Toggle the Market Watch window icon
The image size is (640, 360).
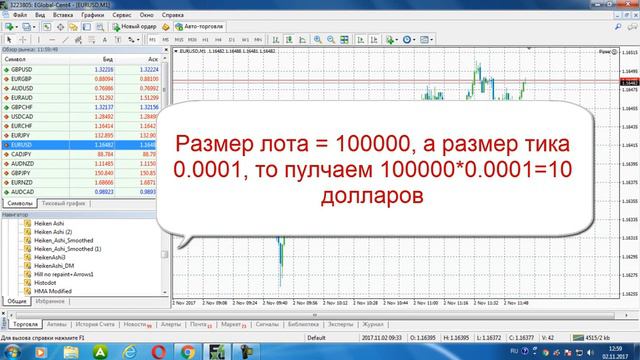coord(47,27)
